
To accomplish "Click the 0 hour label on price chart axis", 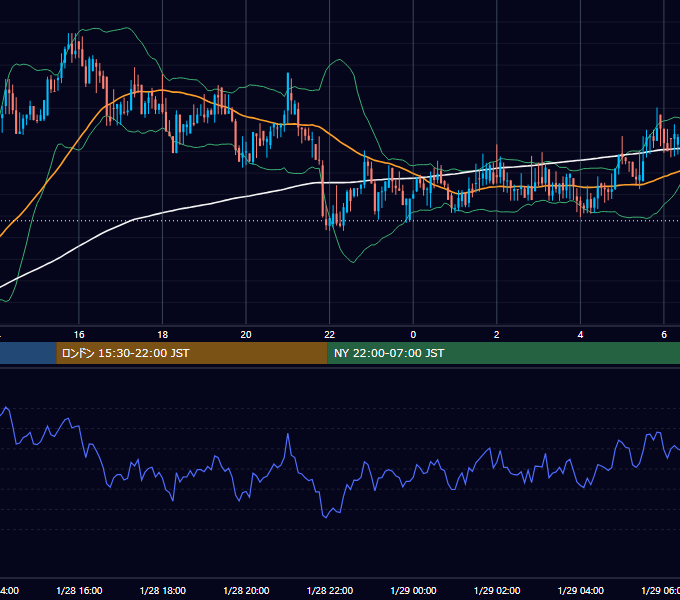I will pos(413,334).
